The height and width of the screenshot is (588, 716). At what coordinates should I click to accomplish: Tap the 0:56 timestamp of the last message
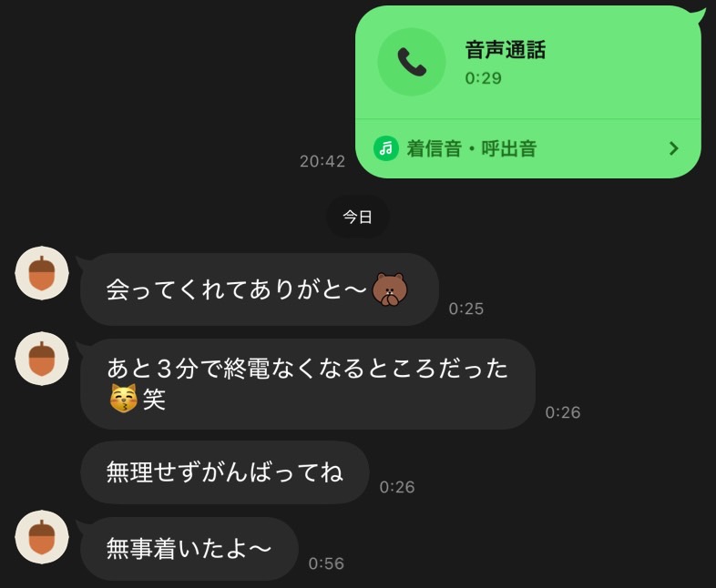pos(326,563)
